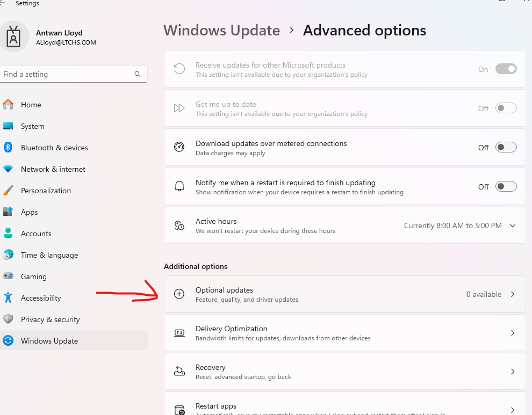Click the Recovery icon
532x415 pixels.
point(179,372)
